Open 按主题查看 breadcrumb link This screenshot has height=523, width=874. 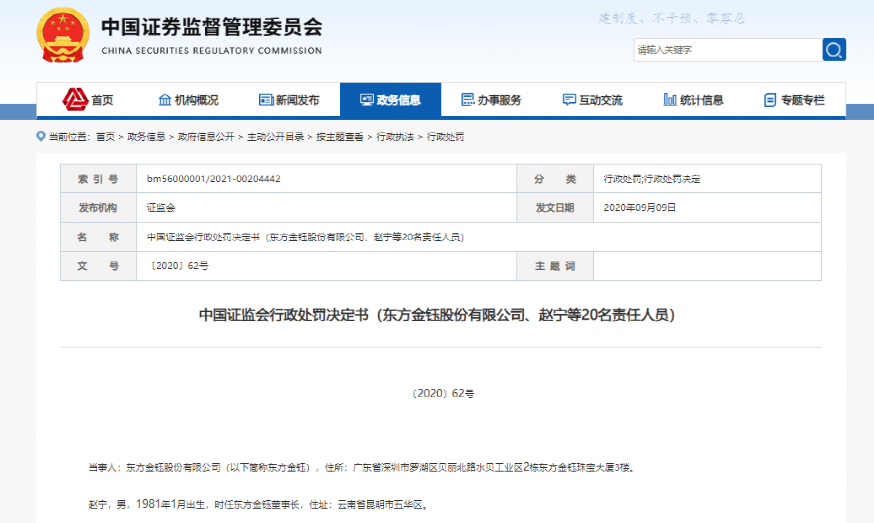point(340,137)
